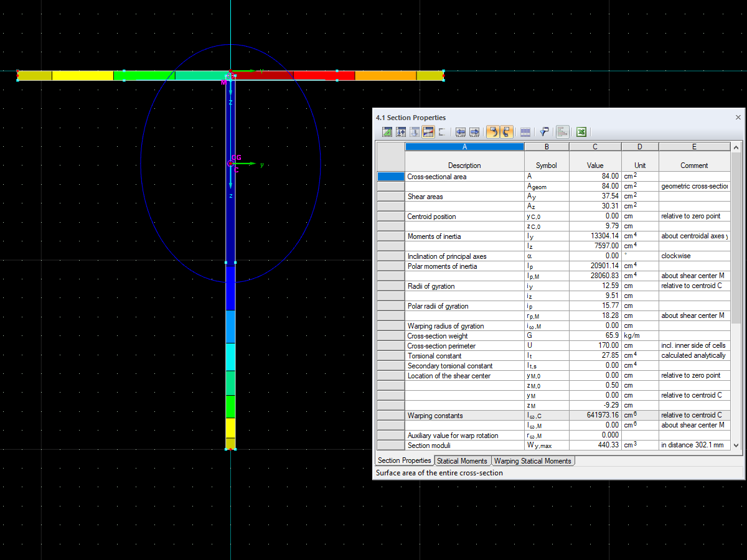Click the green triangle diagram icon
The height and width of the screenshot is (560, 747).
(387, 131)
